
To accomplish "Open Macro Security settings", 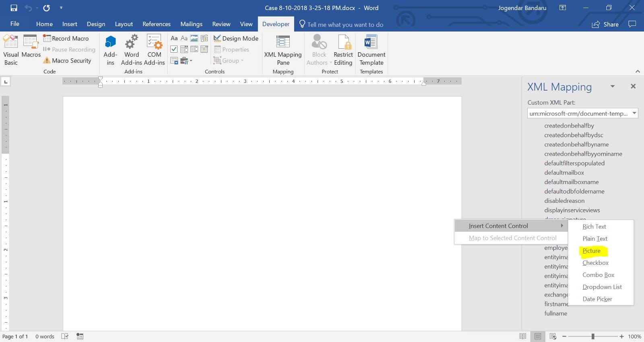I will click(x=67, y=60).
